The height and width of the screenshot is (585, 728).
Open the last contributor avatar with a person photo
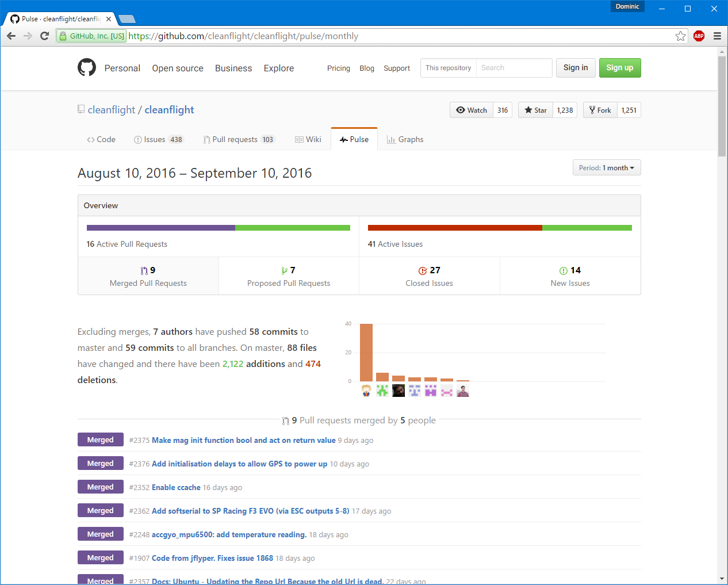pos(463,391)
